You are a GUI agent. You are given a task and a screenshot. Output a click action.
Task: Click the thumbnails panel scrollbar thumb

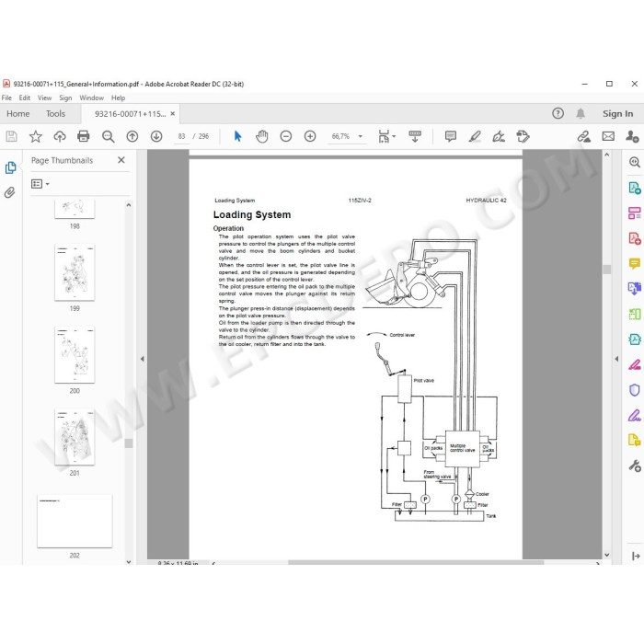129,443
